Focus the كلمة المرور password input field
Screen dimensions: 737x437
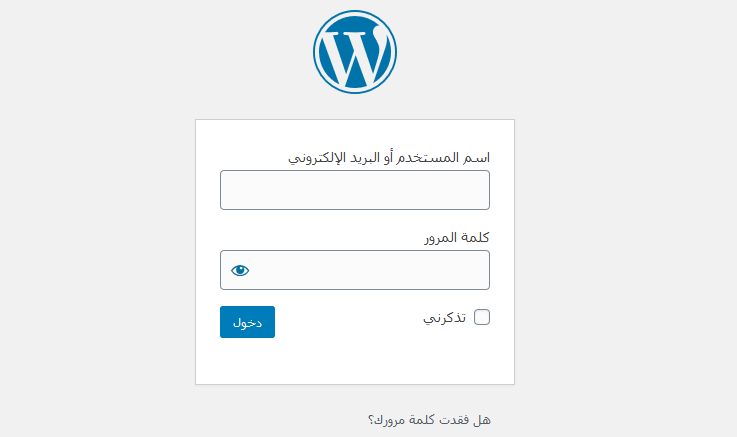pyautogui.click(x=355, y=270)
